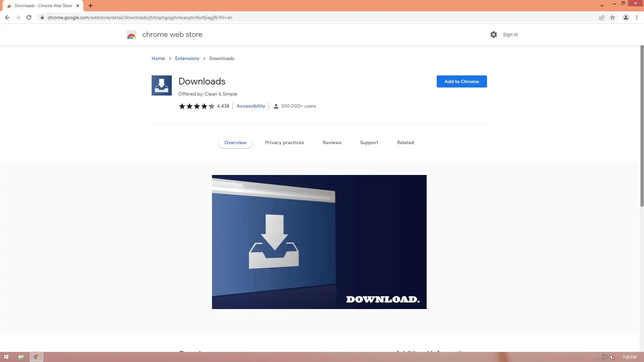Follow the Accessibility category link
Screen dimensions: 644x362
pos(251,106)
